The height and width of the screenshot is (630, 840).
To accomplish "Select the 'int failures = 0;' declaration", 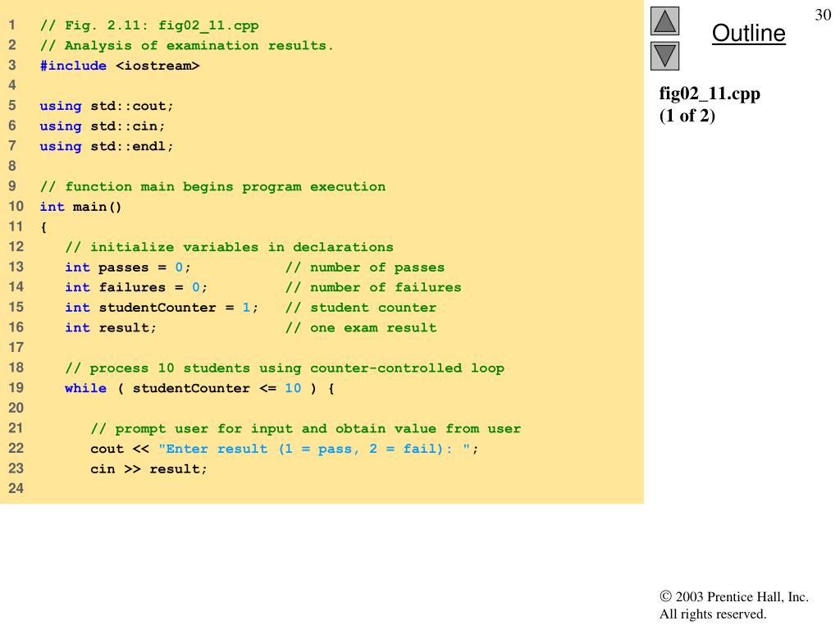I will (x=136, y=288).
